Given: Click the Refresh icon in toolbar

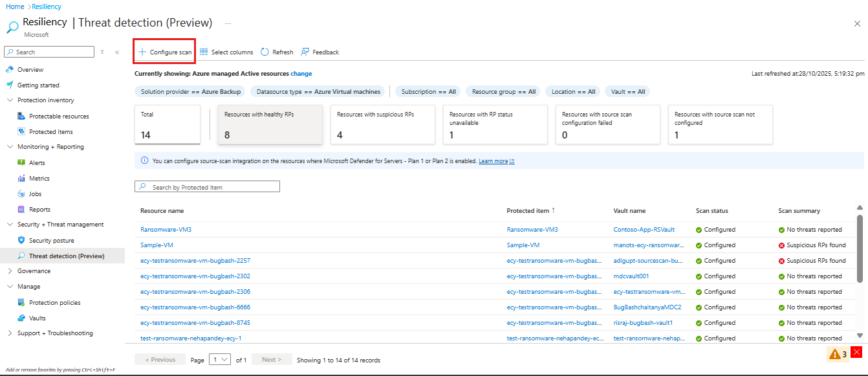Looking at the screenshot, I should [265, 52].
